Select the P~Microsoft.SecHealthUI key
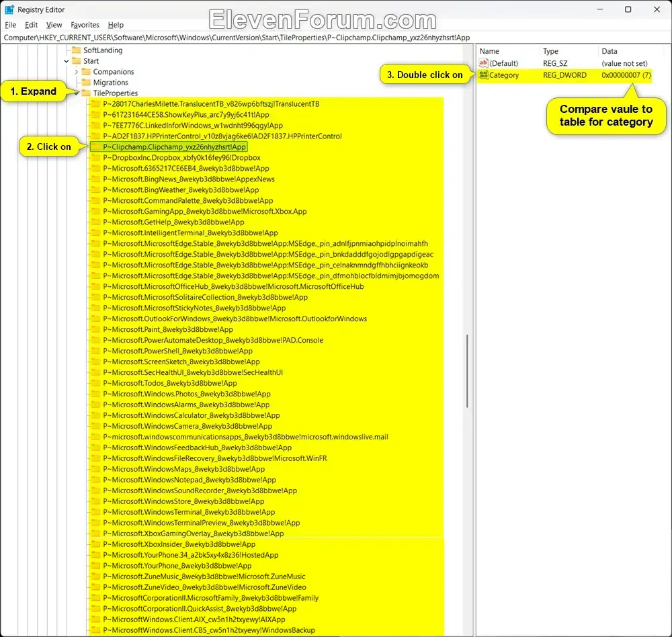 point(193,372)
